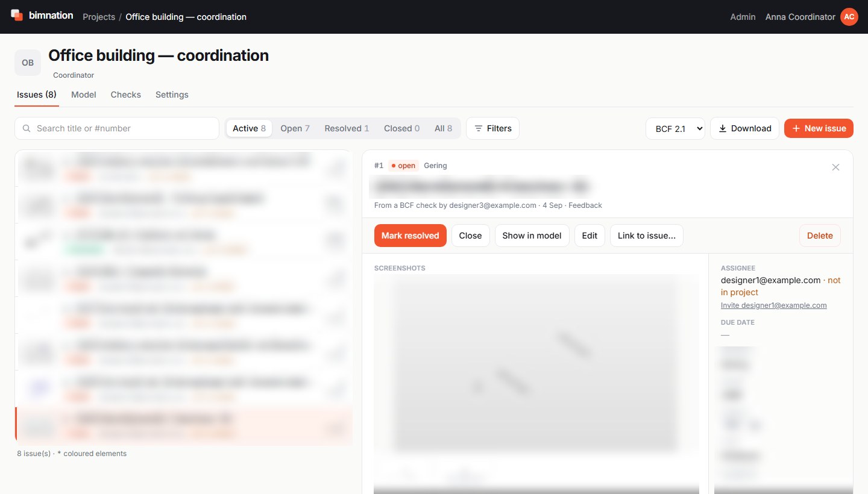Open the Filters panel
Image resolution: width=868 pixels, height=494 pixels.
tap(492, 128)
